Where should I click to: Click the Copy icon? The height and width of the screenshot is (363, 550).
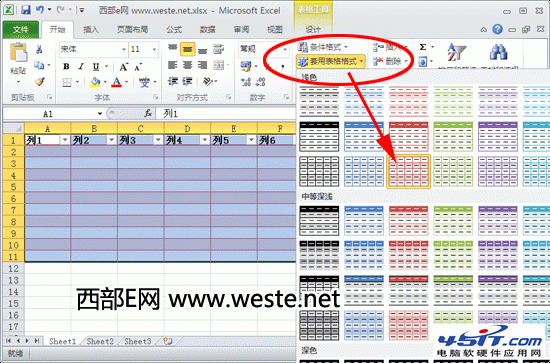39,65
